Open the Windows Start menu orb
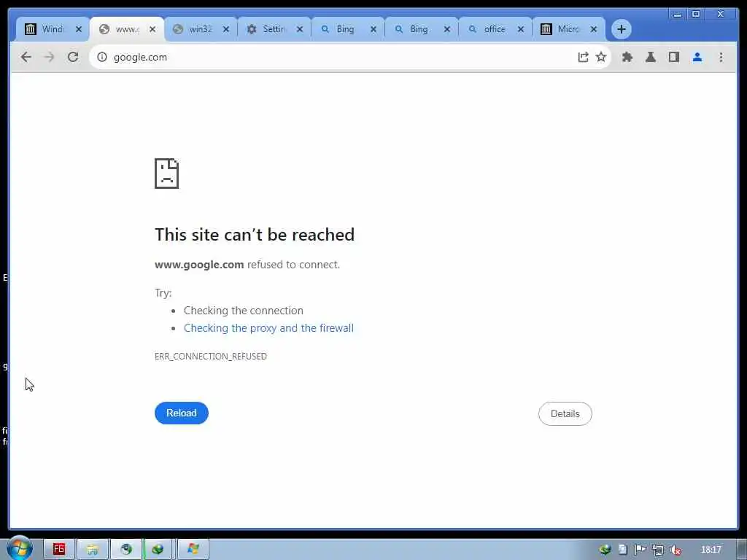747x560 pixels. tap(20, 549)
